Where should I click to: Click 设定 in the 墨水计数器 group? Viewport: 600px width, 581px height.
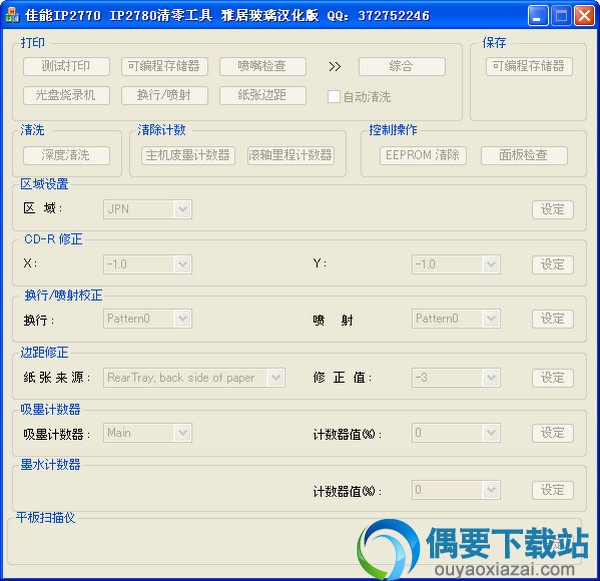tap(553, 490)
